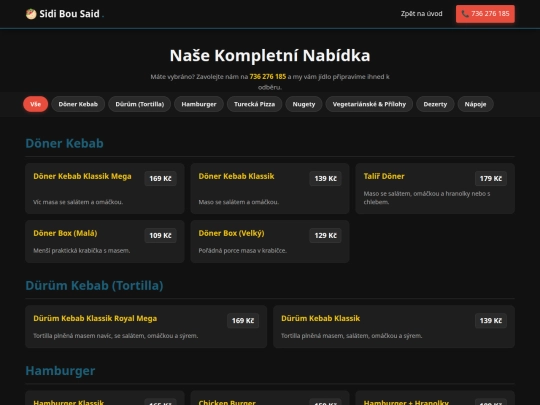Image resolution: width=540 pixels, height=405 pixels.
Task: Select the Dezerty filter
Action: (x=435, y=104)
